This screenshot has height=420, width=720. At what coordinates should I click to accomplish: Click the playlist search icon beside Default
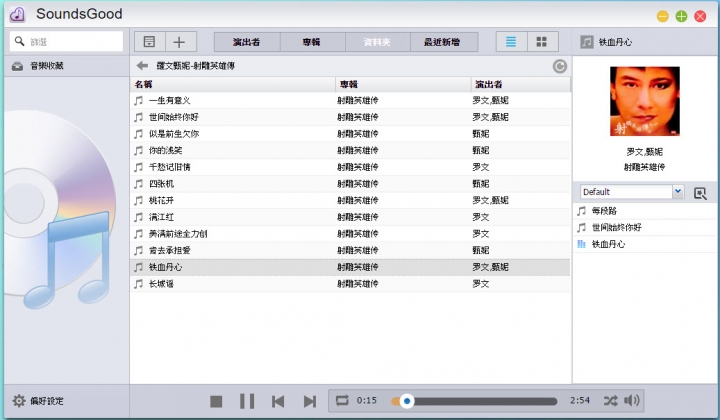[x=700, y=193]
